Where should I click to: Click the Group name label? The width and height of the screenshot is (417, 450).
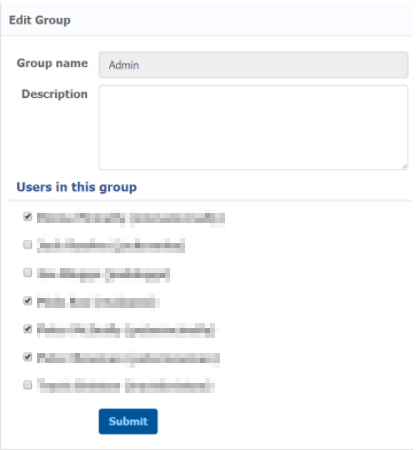point(52,63)
